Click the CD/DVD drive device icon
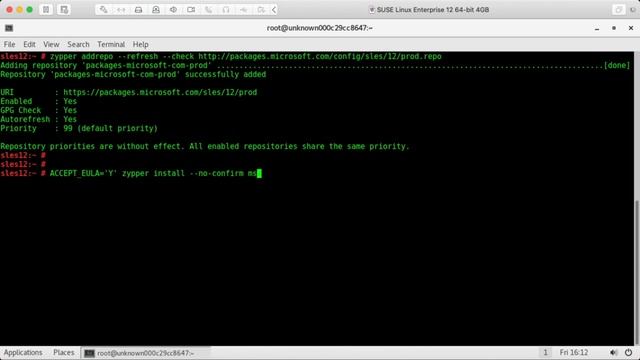The width and height of the screenshot is (640, 360). (x=156, y=9)
